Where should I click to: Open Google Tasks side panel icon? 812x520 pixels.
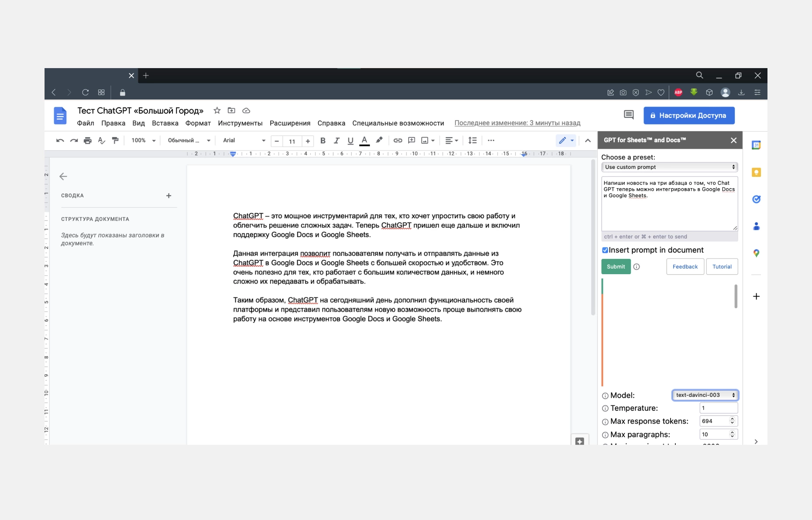[x=756, y=199]
